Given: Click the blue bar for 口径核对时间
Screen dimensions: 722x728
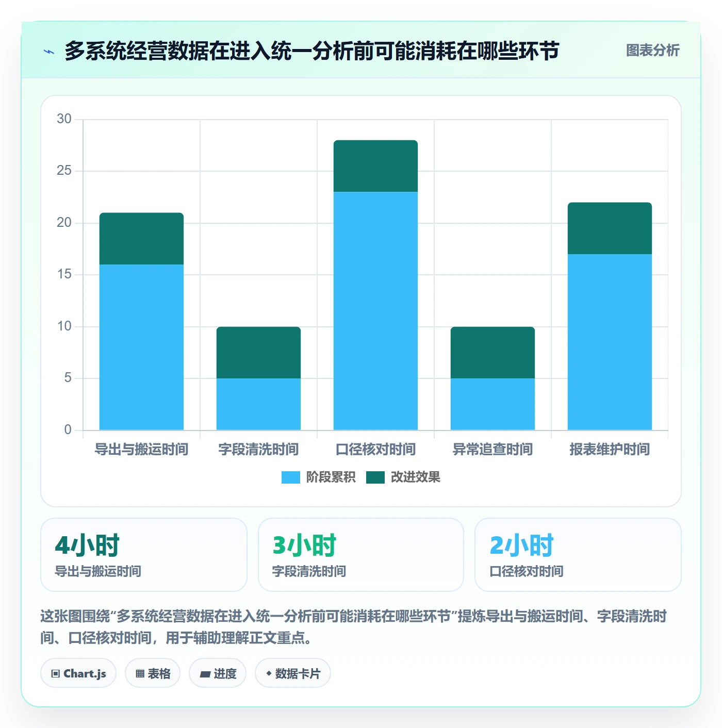Looking at the screenshot, I should pyautogui.click(x=375, y=311).
